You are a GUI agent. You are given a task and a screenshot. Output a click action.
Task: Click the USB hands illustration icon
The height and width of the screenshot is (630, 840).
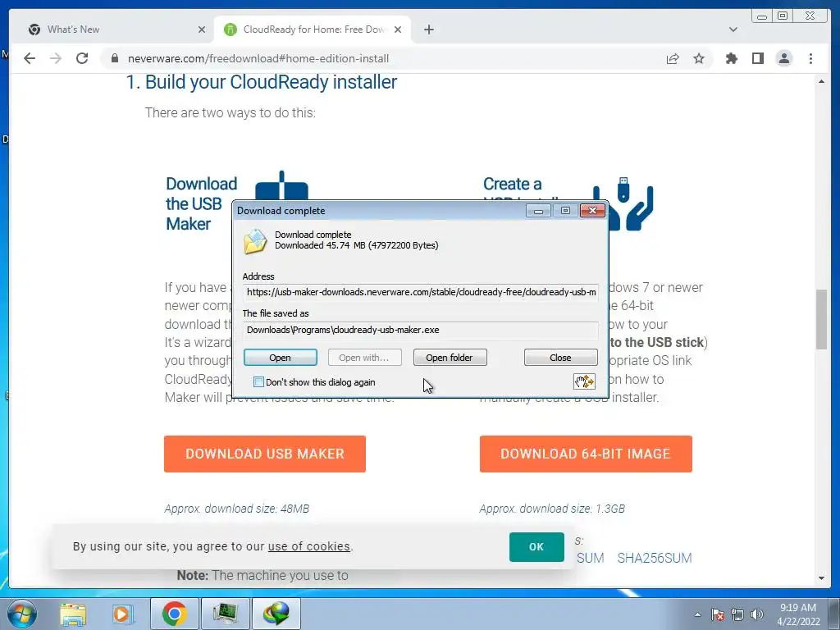(623, 203)
